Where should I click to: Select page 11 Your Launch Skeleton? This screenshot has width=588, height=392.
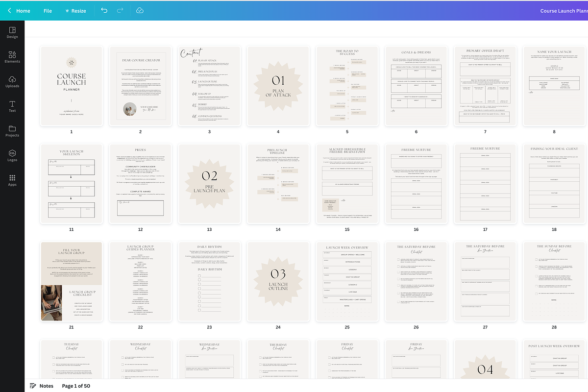(72, 184)
